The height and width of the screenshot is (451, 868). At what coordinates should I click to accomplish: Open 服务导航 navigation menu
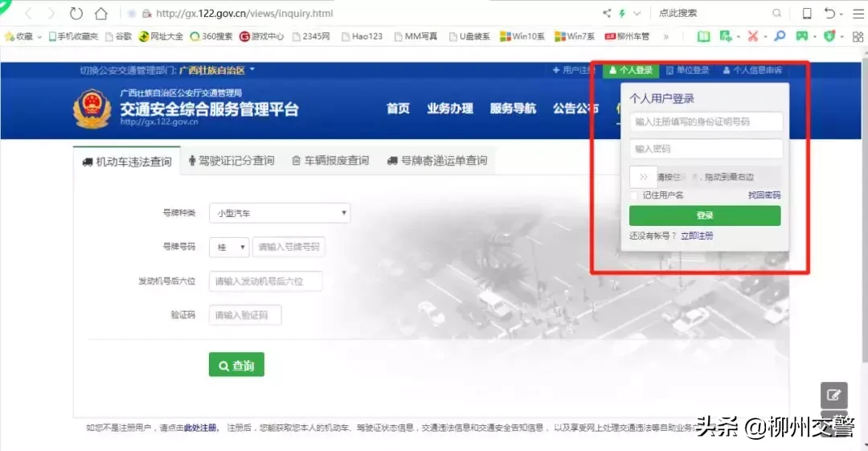coord(513,109)
